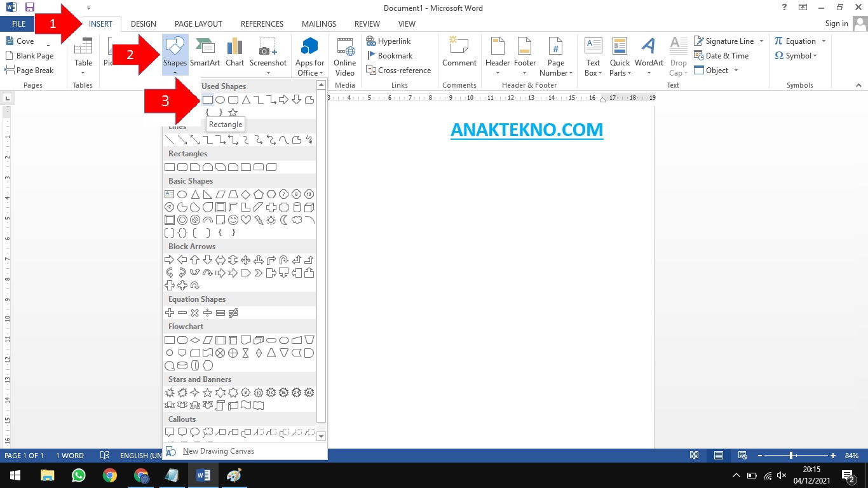The image size is (868, 488).
Task: Pick the moon shape
Action: coord(284,220)
